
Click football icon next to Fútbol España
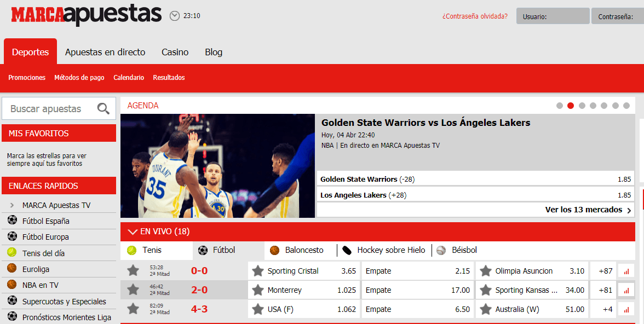coord(12,220)
